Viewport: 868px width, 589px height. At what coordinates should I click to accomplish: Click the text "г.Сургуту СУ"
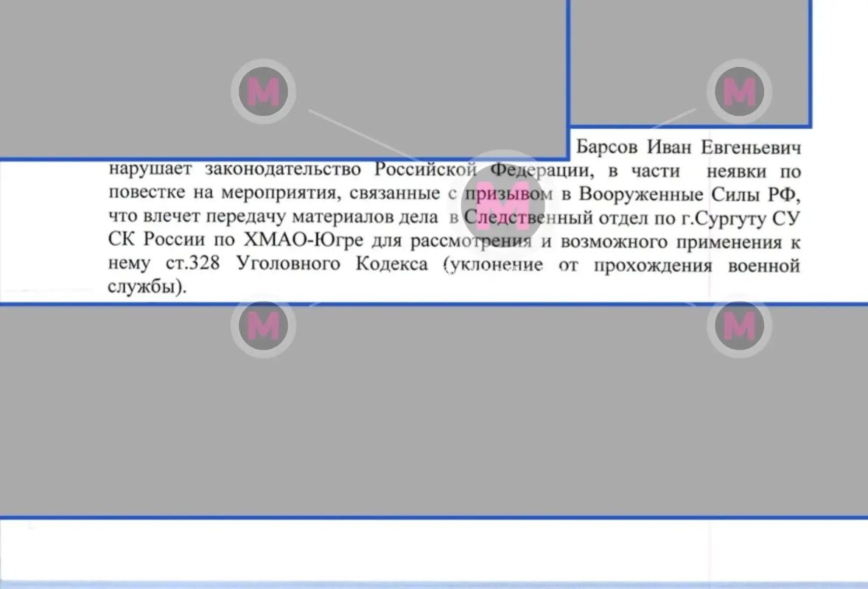741,219
